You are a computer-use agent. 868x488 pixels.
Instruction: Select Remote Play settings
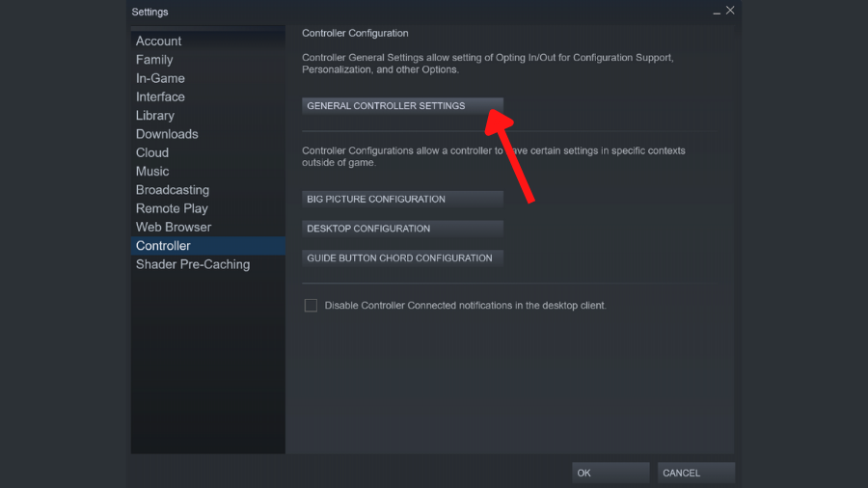click(x=208, y=208)
